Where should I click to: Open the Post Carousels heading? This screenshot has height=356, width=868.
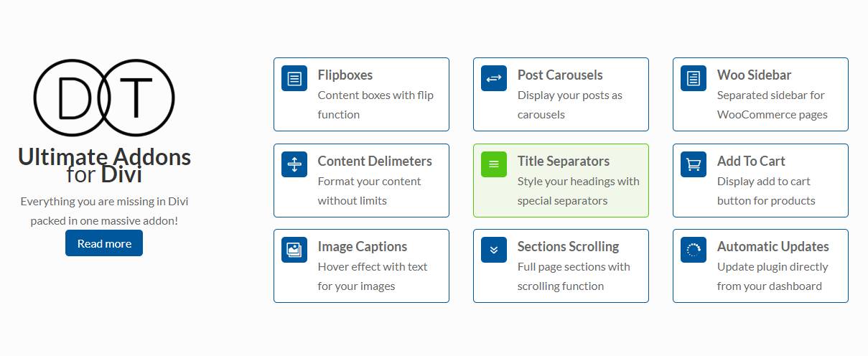click(x=560, y=75)
